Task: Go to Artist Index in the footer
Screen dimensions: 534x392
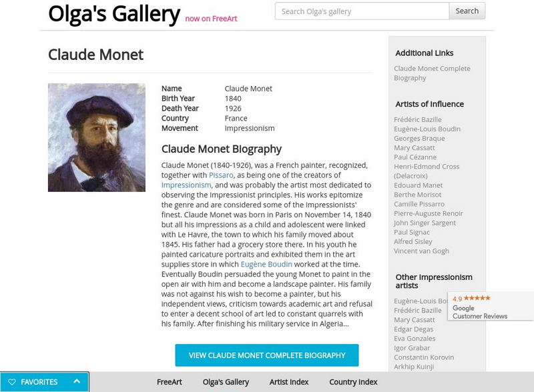Action: tap(289, 382)
